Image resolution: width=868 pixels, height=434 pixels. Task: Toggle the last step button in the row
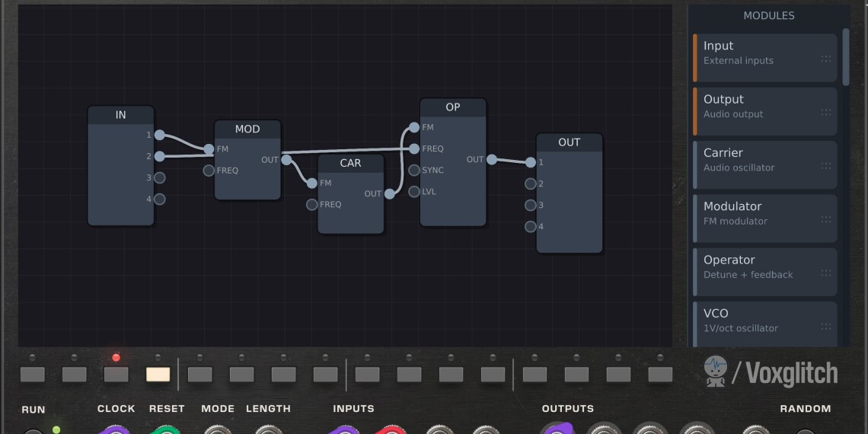(x=660, y=375)
